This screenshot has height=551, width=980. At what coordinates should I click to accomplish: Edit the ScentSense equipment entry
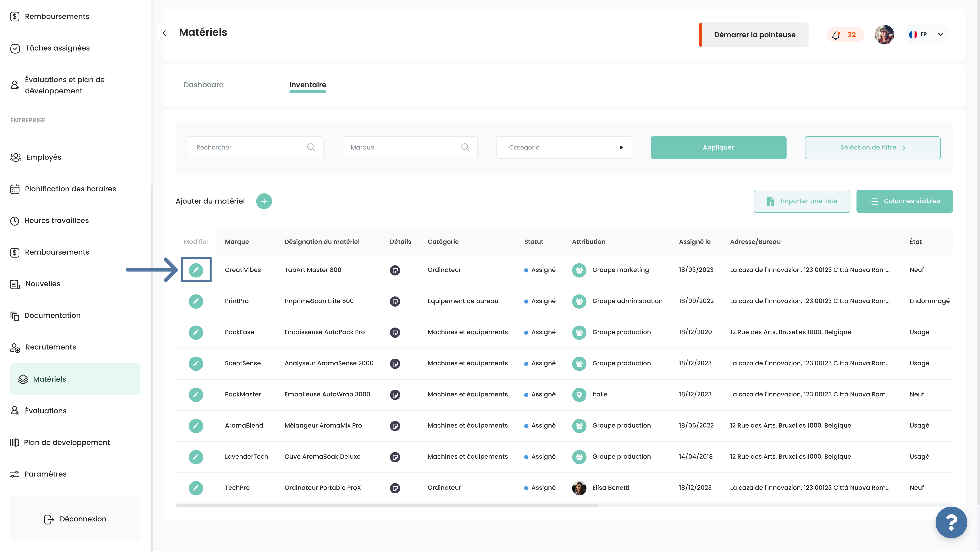tap(196, 364)
